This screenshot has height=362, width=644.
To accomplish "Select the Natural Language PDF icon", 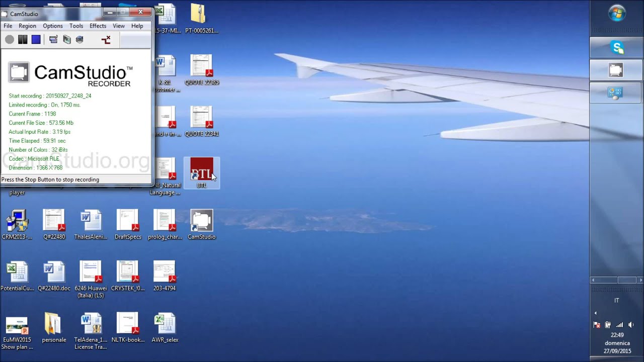I will click(x=166, y=176).
